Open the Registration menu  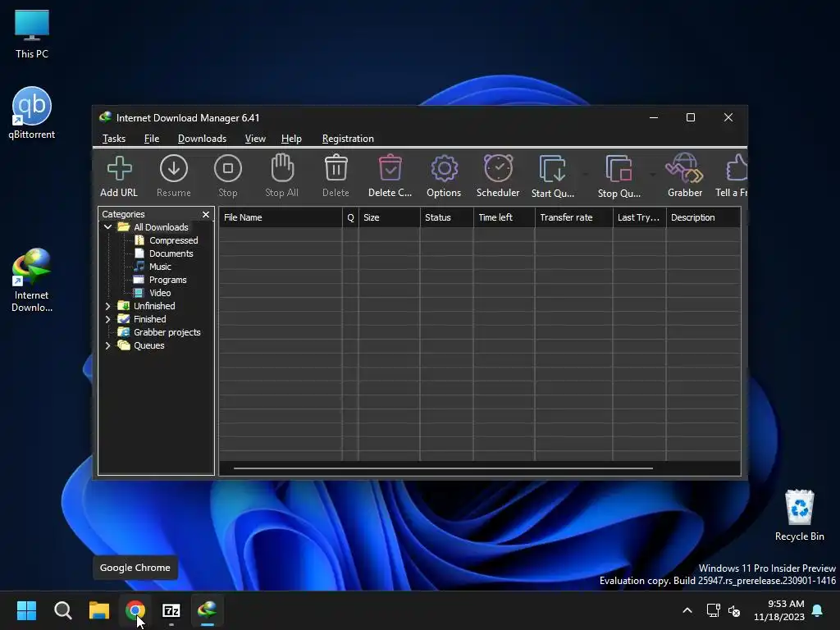(348, 139)
